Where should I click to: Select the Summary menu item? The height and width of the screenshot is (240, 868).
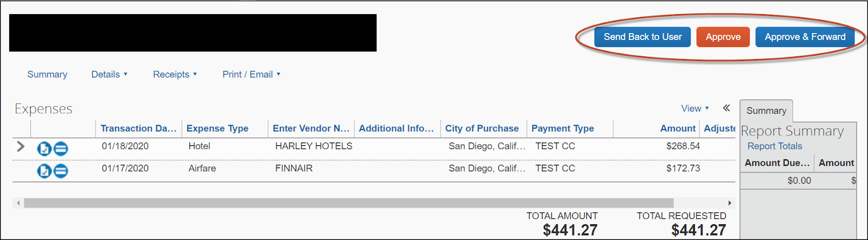click(47, 74)
